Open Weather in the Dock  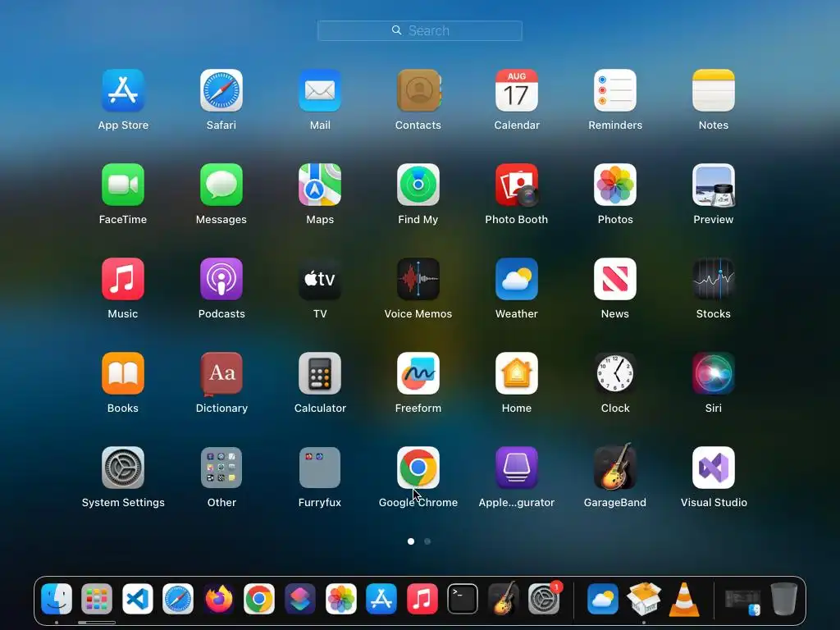(603, 598)
